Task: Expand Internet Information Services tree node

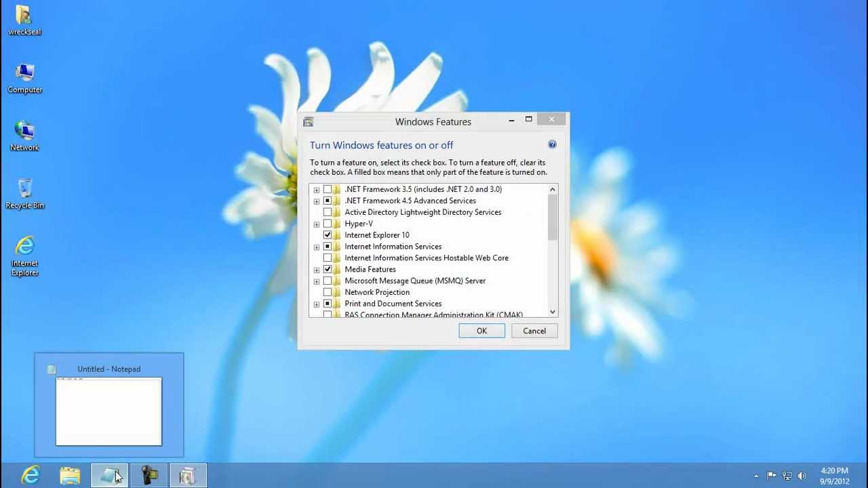Action: click(317, 247)
